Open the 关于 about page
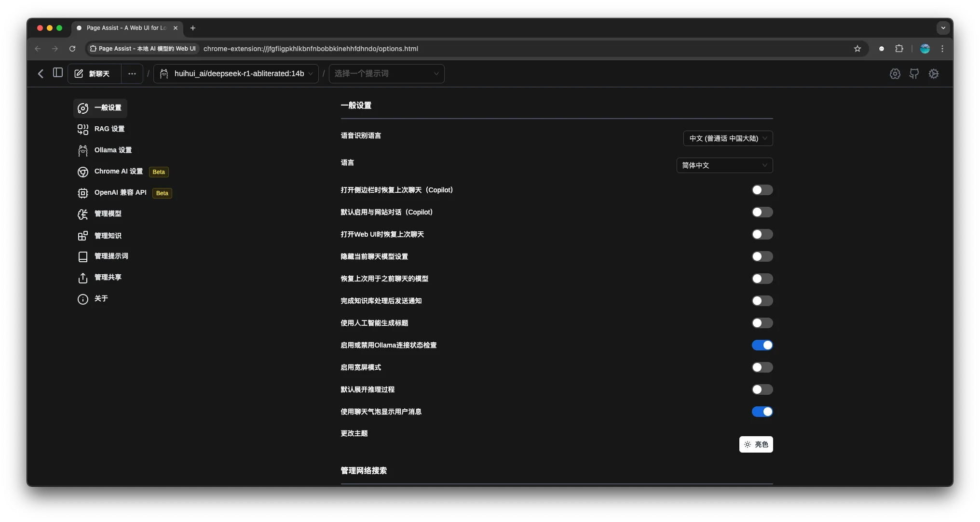Image resolution: width=980 pixels, height=522 pixels. click(93, 299)
